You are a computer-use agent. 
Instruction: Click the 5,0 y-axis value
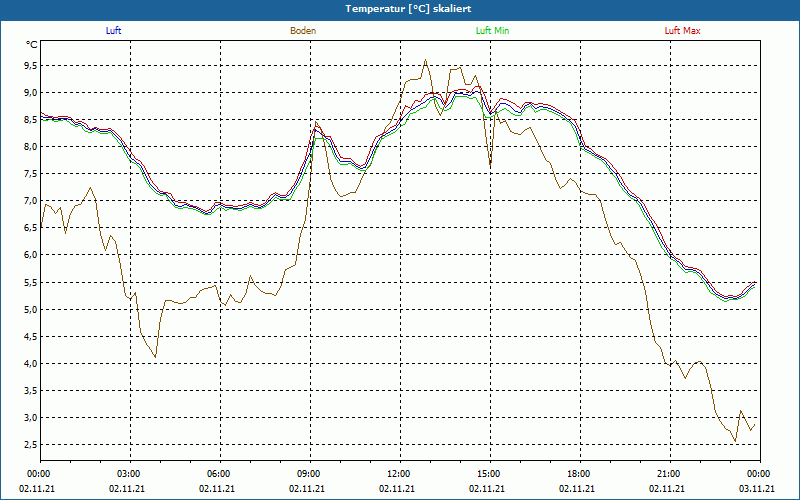[x=31, y=309]
